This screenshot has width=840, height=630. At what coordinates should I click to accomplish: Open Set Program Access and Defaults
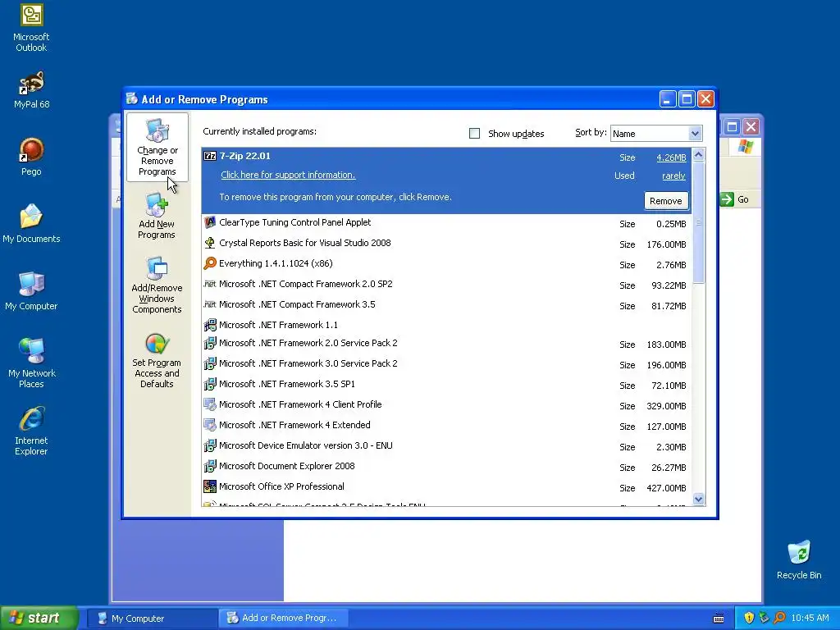157,361
